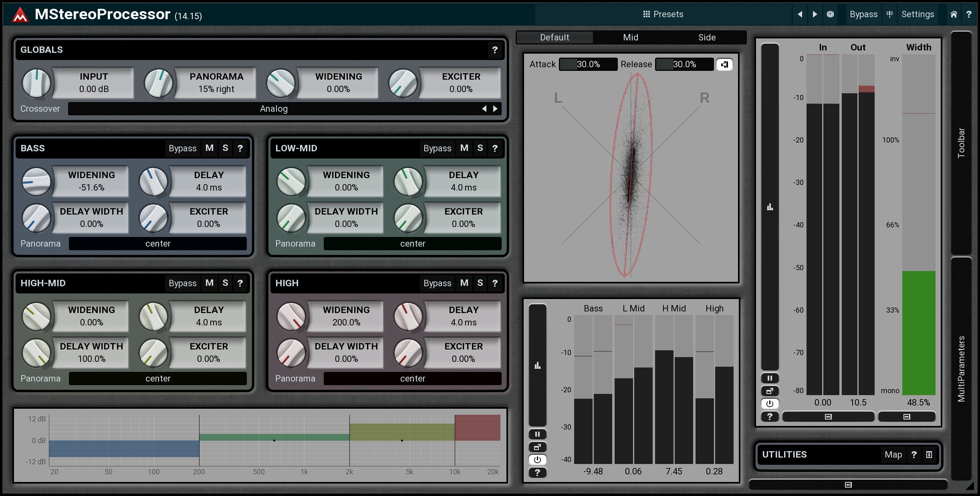Bypass the Low-Mid band
This screenshot has width=980, height=496.
click(437, 148)
